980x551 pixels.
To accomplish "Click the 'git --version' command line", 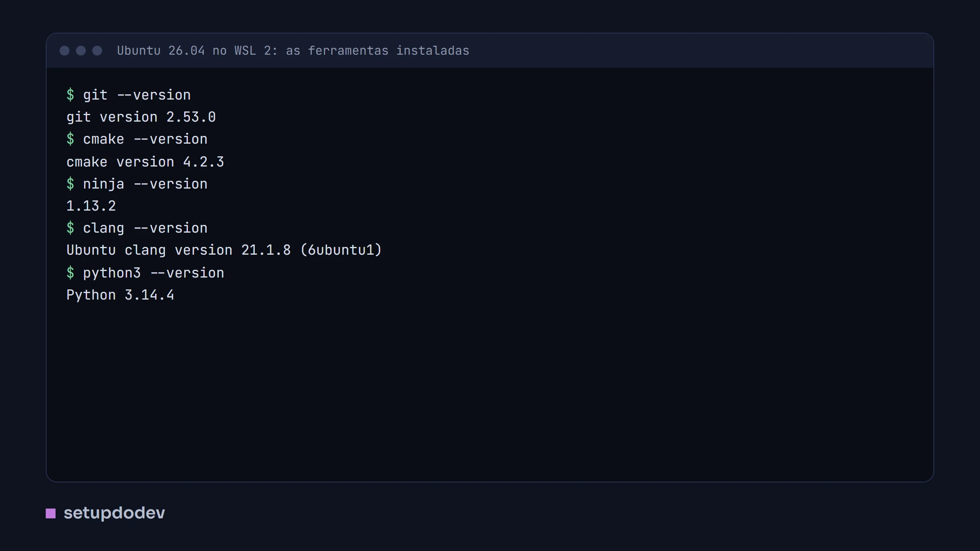I will 129,95.
